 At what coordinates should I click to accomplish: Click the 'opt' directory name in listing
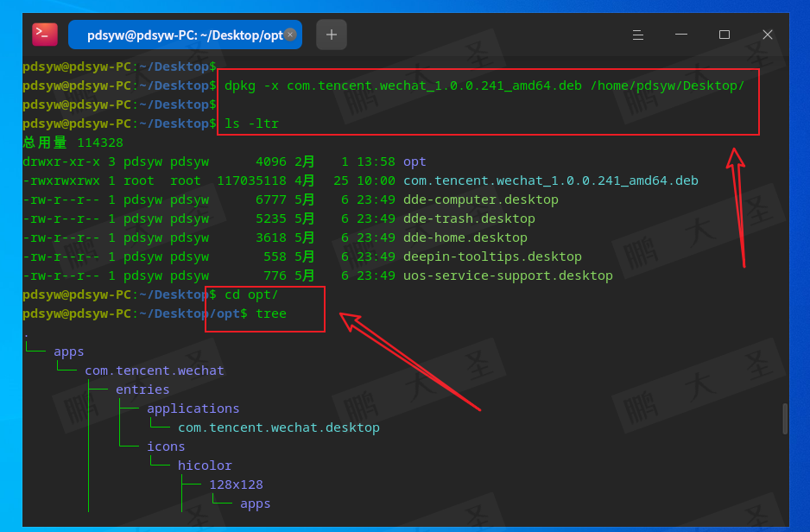[x=414, y=161]
